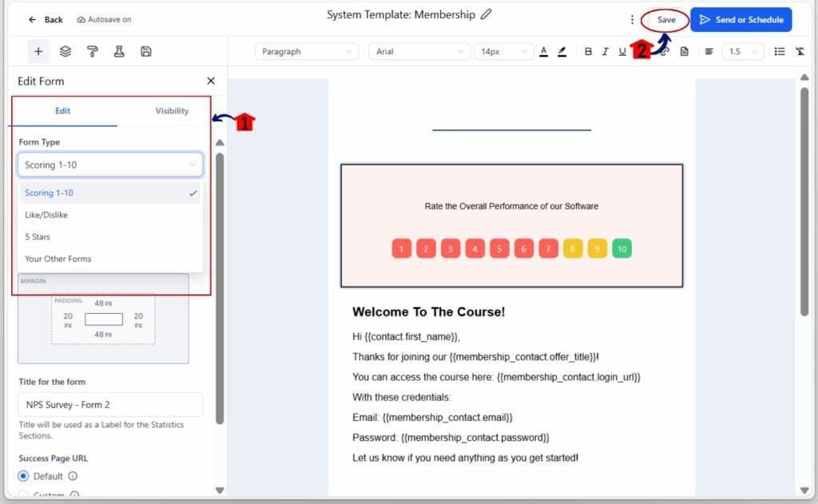Switch to the Edit tab
The width and height of the screenshot is (818, 504).
click(x=62, y=110)
